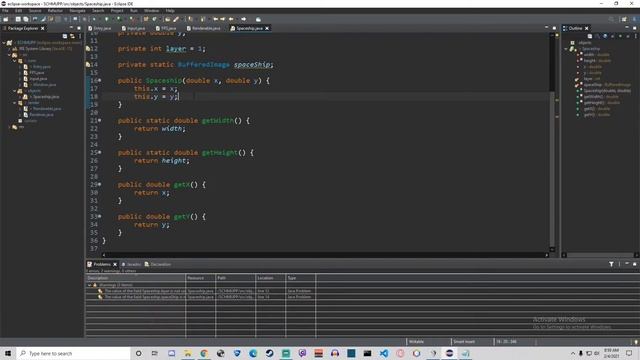The image size is (640, 360).
Task: Switch to the Declaration tab
Action: (158, 264)
